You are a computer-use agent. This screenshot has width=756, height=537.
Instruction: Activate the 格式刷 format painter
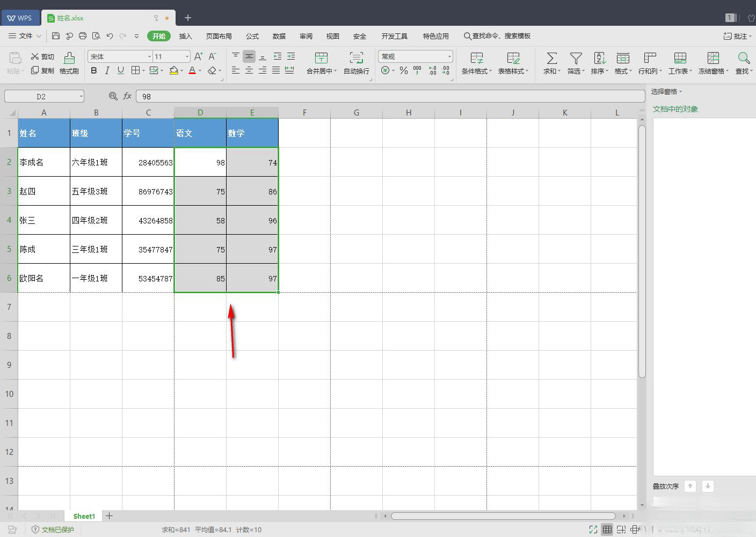tap(69, 63)
